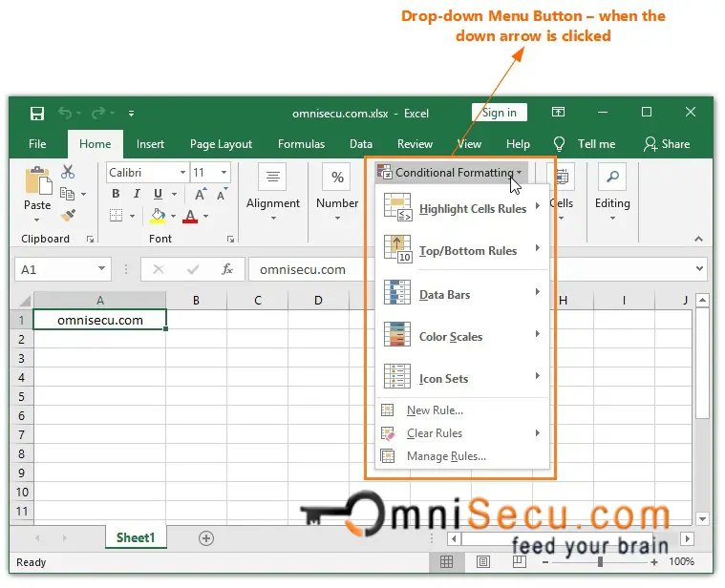Open the Font dialog launcher
Image resolution: width=725 pixels, height=588 pixels.
(230, 239)
